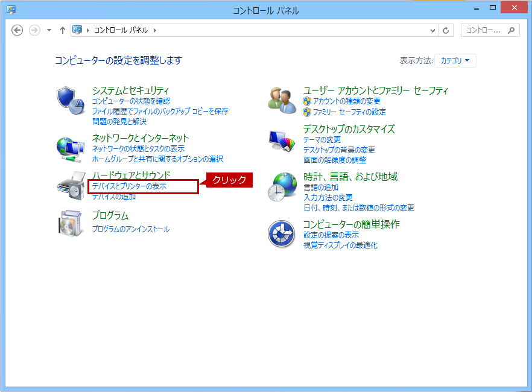Expand the address bar history dropdown

click(432, 30)
